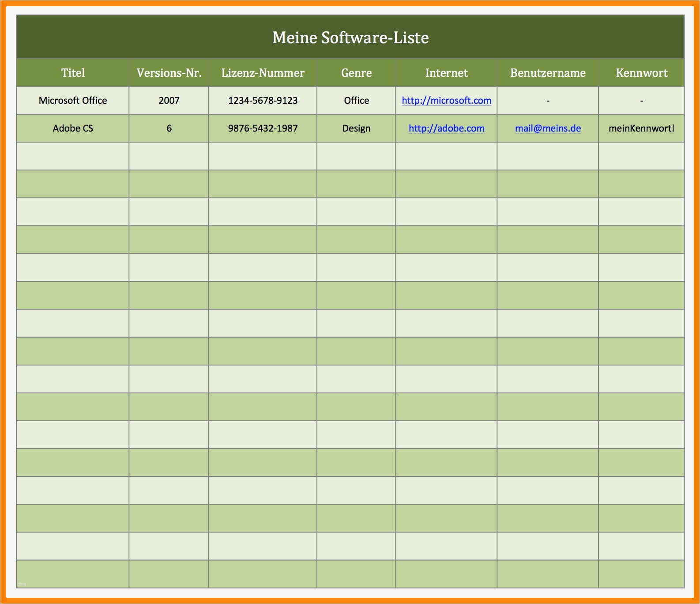Screen dimensions: 700x604
Task: Select the 'Internet' column header
Action: click(x=446, y=72)
